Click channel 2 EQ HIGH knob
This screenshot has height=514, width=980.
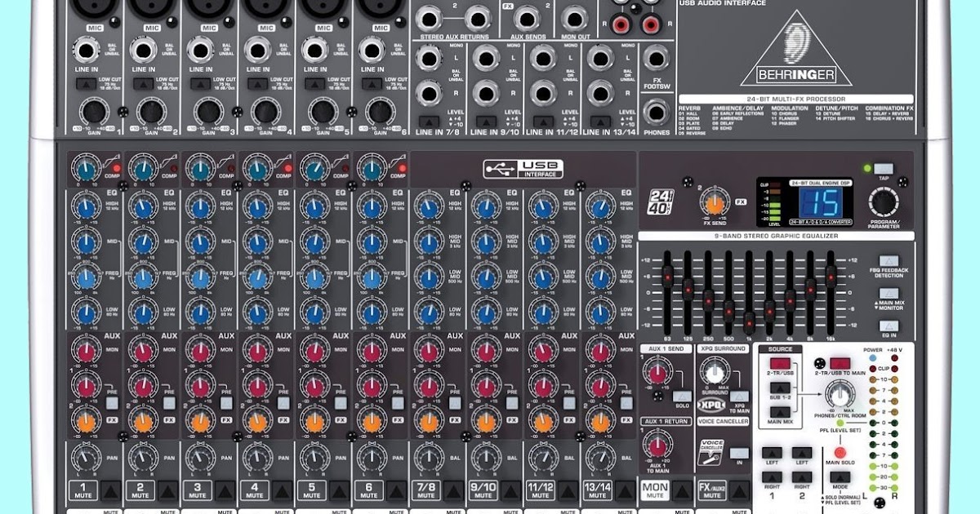142,207
